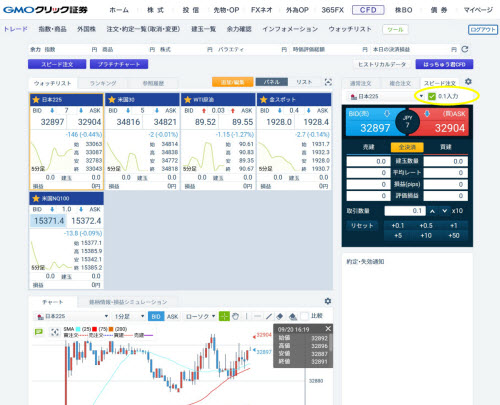Switch to 通常注文 order tab

tap(360, 83)
